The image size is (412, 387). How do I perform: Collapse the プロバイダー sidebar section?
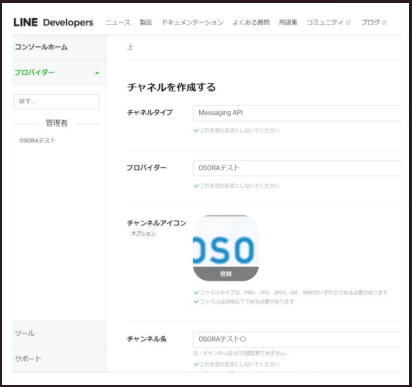pyautogui.click(x=59, y=73)
